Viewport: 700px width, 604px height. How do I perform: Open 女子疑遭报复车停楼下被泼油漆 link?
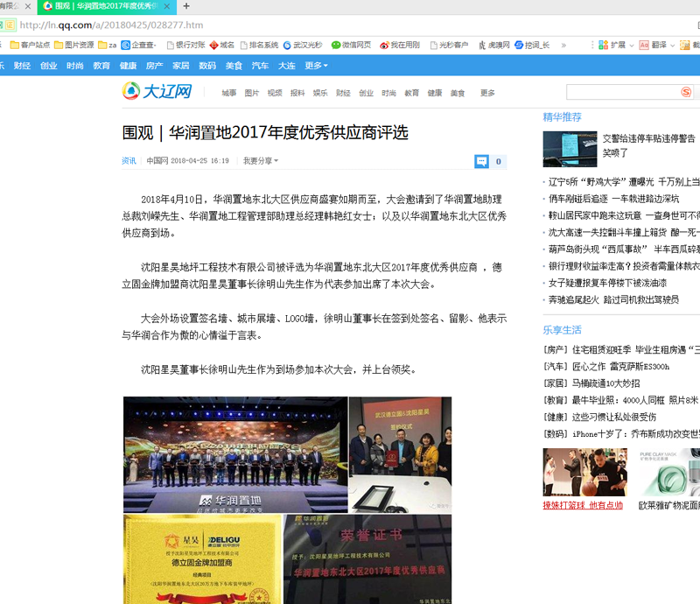coord(607,284)
